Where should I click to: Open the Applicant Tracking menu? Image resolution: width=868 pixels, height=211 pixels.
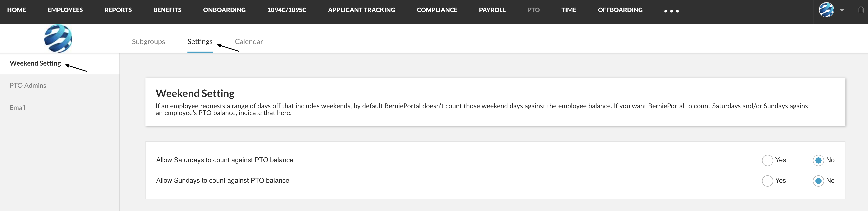click(x=361, y=10)
